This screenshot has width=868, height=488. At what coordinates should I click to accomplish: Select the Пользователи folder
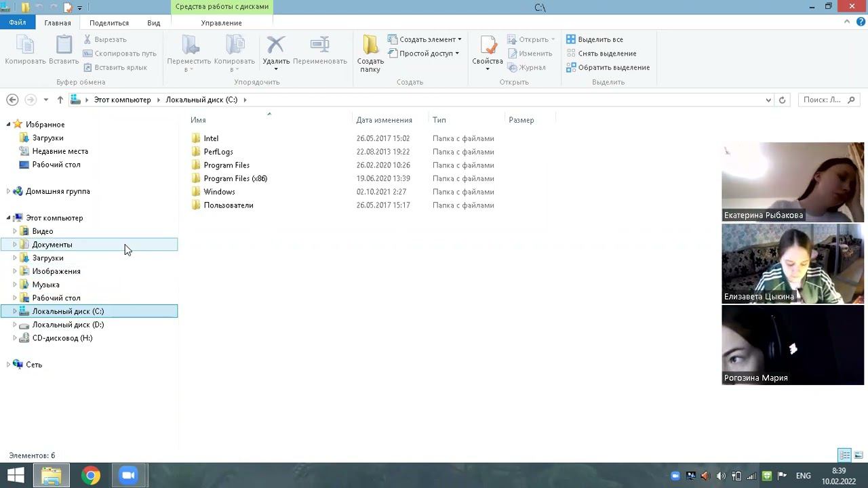click(228, 205)
